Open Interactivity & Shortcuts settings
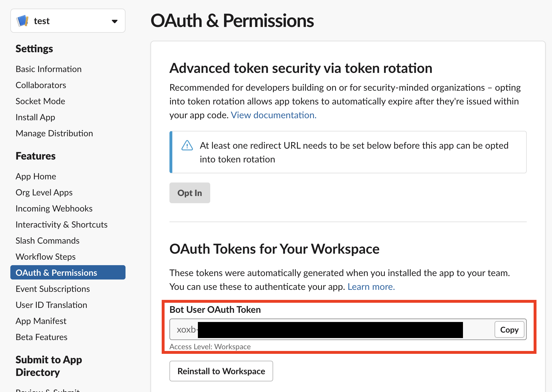 (61, 224)
